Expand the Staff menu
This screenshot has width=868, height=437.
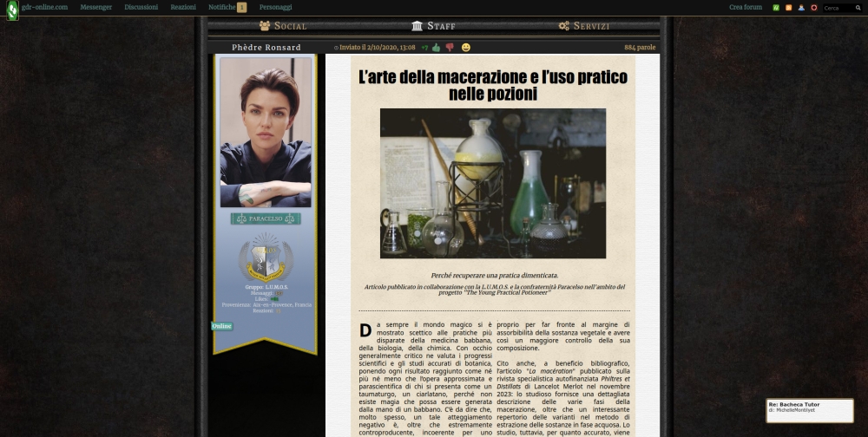[x=434, y=26]
